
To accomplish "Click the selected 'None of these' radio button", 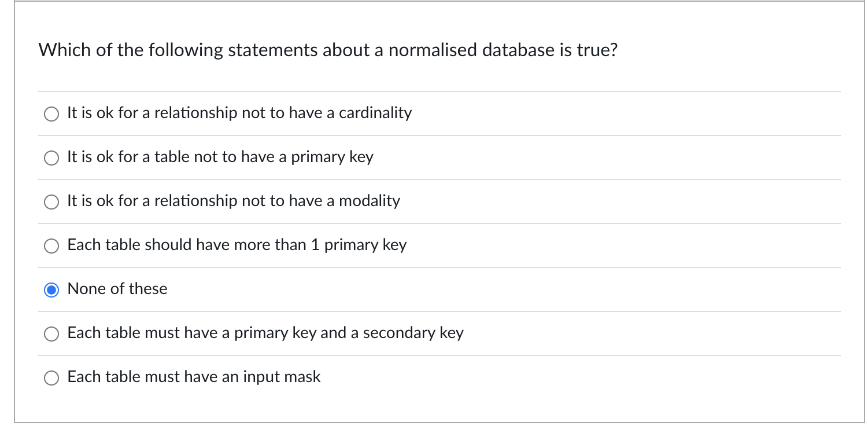I will click(x=51, y=290).
